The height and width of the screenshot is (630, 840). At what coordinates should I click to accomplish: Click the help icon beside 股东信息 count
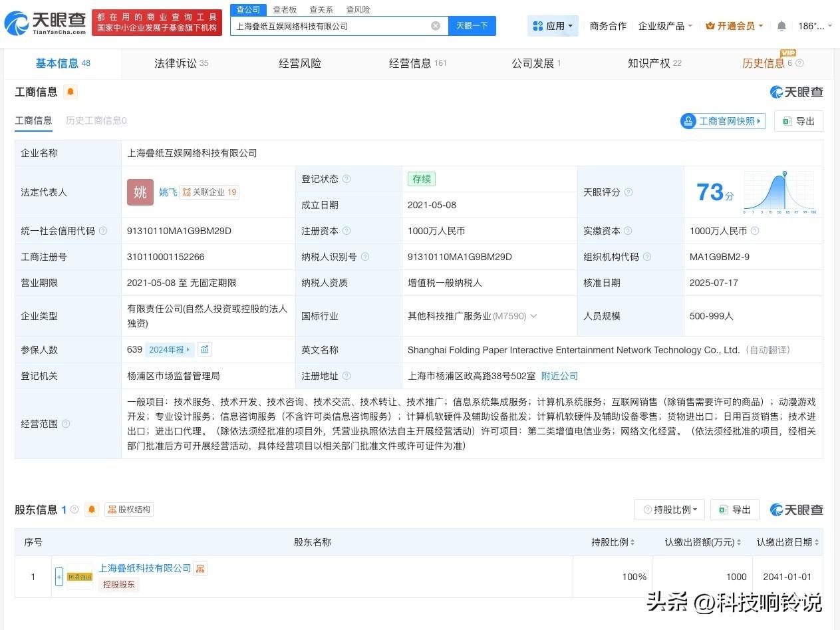click(74, 510)
